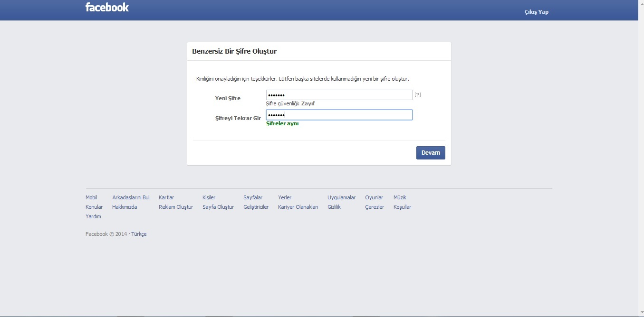Click the Devam button
The width and height of the screenshot is (644, 317).
click(x=431, y=153)
